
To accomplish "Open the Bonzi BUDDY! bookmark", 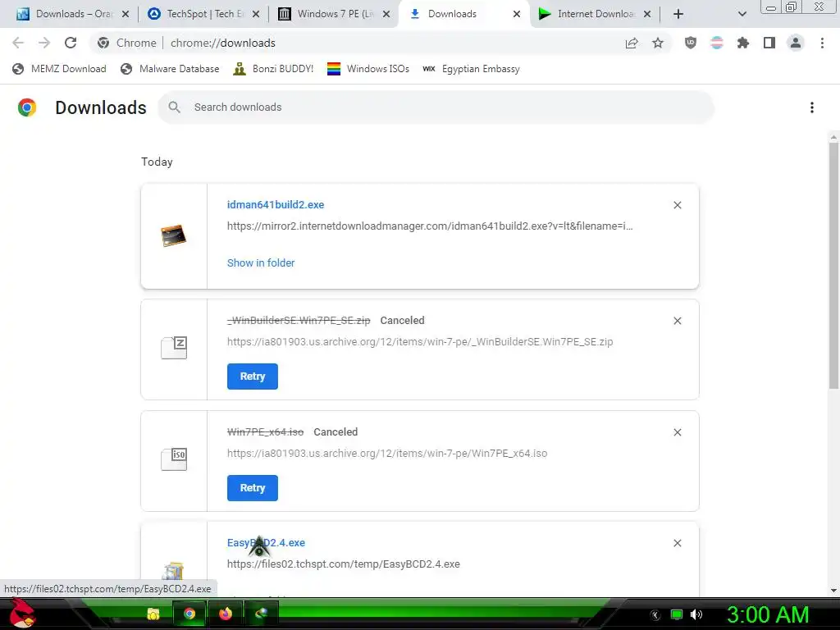I will [274, 69].
